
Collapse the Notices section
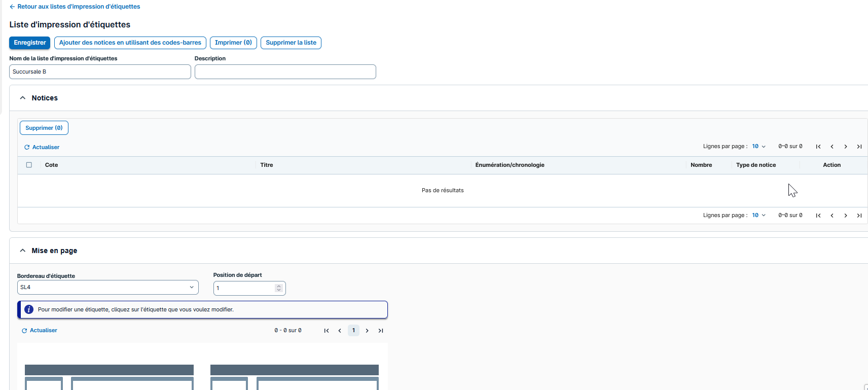click(x=23, y=98)
